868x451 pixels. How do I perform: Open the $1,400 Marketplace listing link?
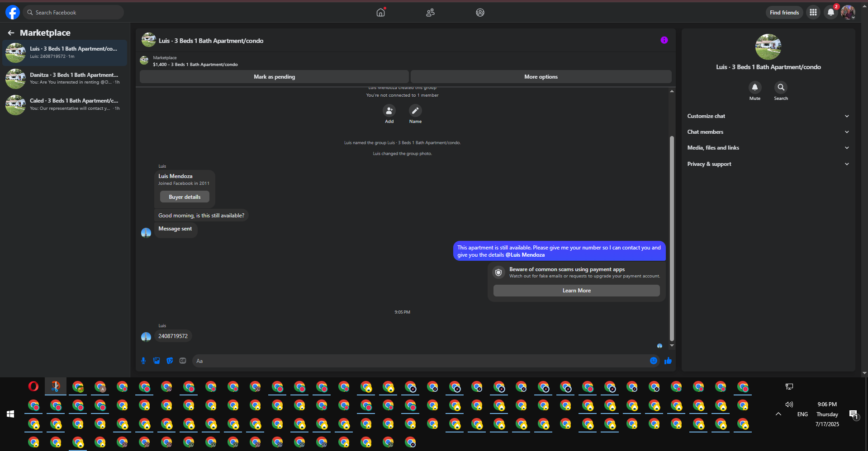(x=195, y=64)
